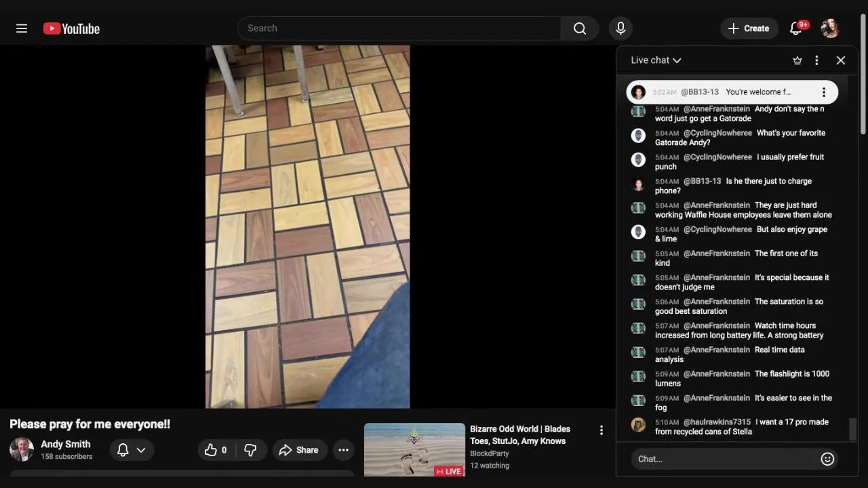Open the Create menu
Viewport: 868px width, 488px height.
tap(749, 28)
